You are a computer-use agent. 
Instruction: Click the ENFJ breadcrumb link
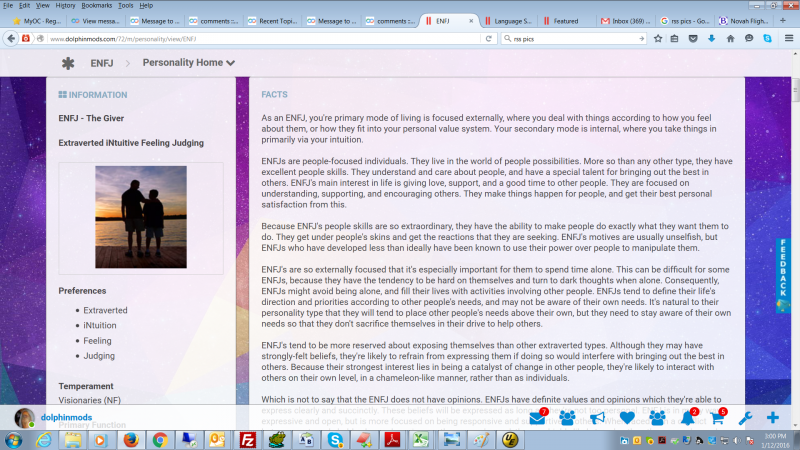tap(102, 63)
